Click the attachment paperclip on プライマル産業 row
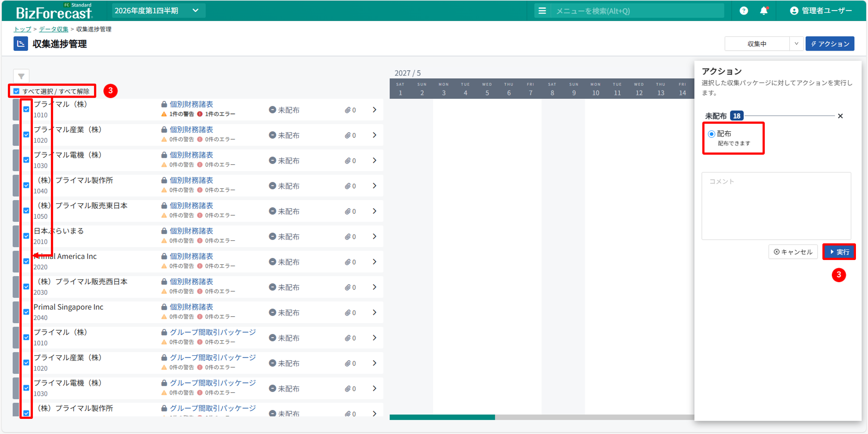This screenshot has width=868, height=434. click(347, 136)
